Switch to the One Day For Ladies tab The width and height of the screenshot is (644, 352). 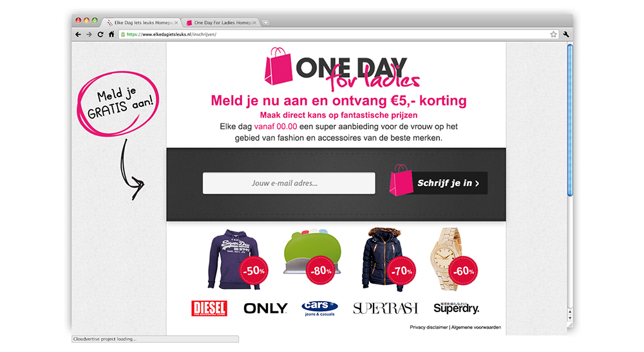(x=220, y=23)
